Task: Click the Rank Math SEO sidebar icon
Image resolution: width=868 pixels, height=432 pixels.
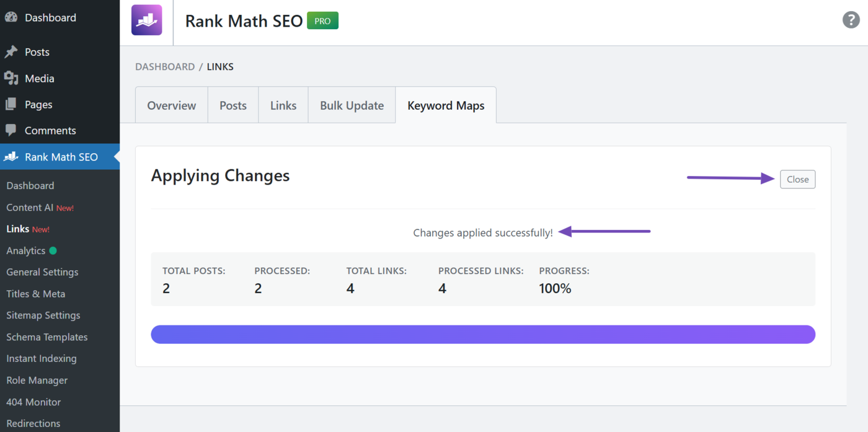Action: click(11, 157)
